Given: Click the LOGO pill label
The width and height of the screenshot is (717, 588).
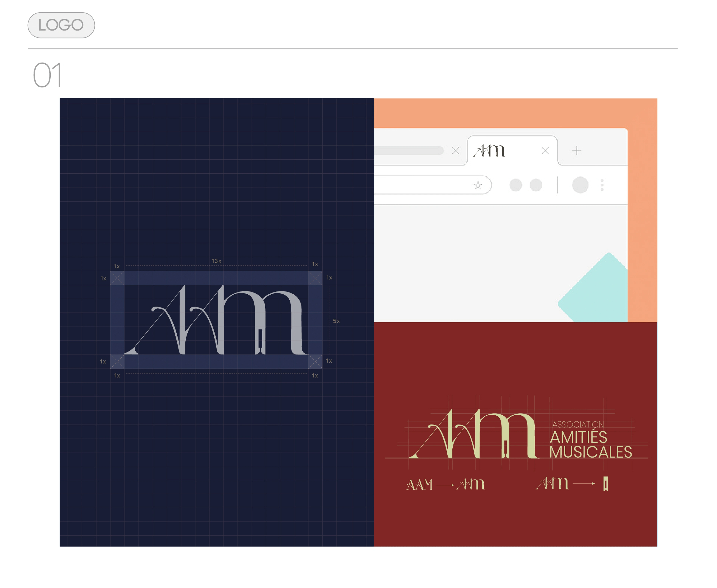Looking at the screenshot, I should point(61,25).
